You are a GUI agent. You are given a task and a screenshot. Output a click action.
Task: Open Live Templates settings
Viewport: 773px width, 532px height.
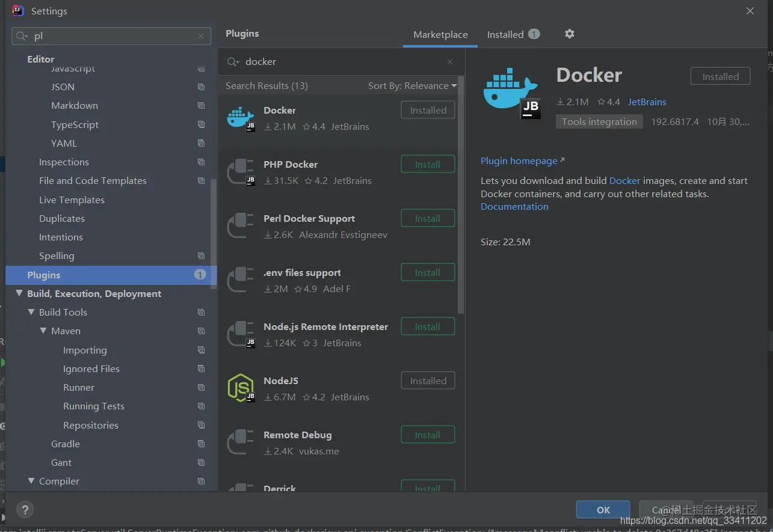click(72, 200)
